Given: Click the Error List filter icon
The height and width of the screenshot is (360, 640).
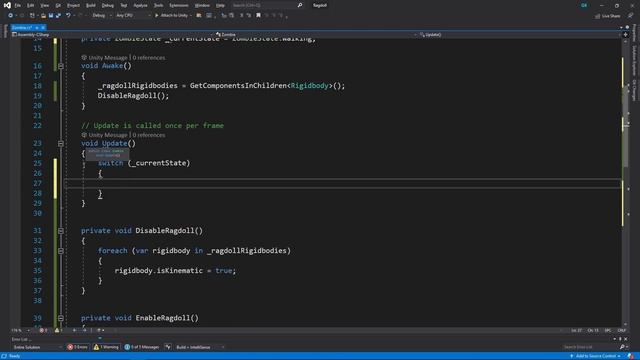Looking at the screenshot, I should [168, 347].
